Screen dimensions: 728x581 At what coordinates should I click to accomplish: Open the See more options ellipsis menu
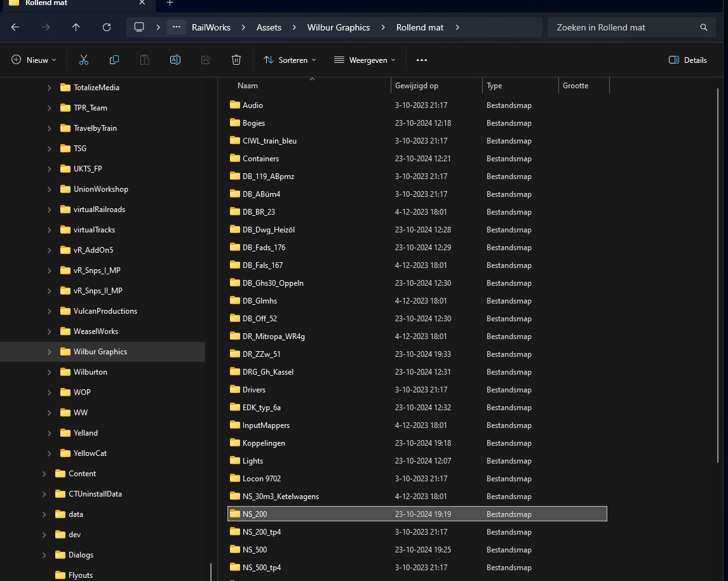[x=422, y=60]
